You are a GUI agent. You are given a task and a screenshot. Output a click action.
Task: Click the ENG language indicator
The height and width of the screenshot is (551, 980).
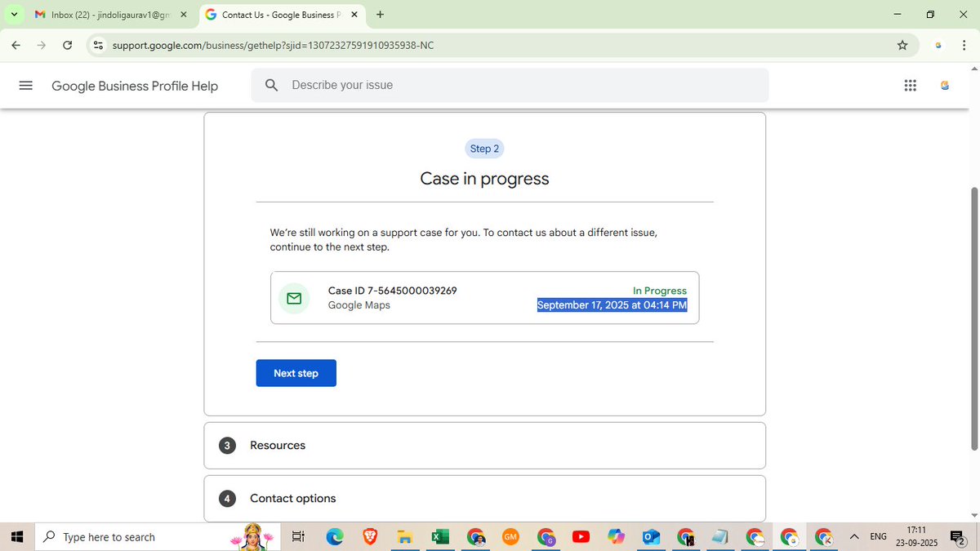pyautogui.click(x=879, y=537)
